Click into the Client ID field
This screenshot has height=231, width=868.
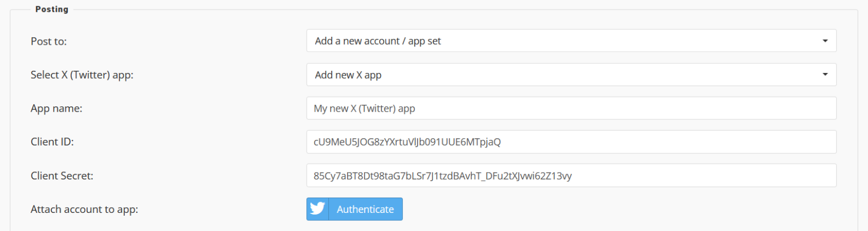(x=571, y=142)
